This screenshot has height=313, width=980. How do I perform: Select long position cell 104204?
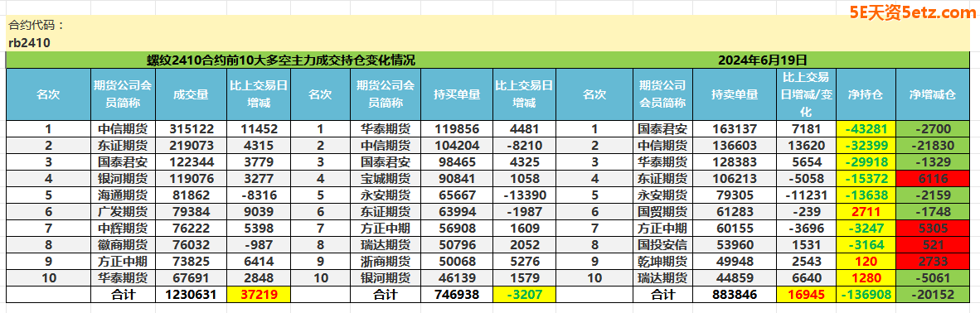457,146
